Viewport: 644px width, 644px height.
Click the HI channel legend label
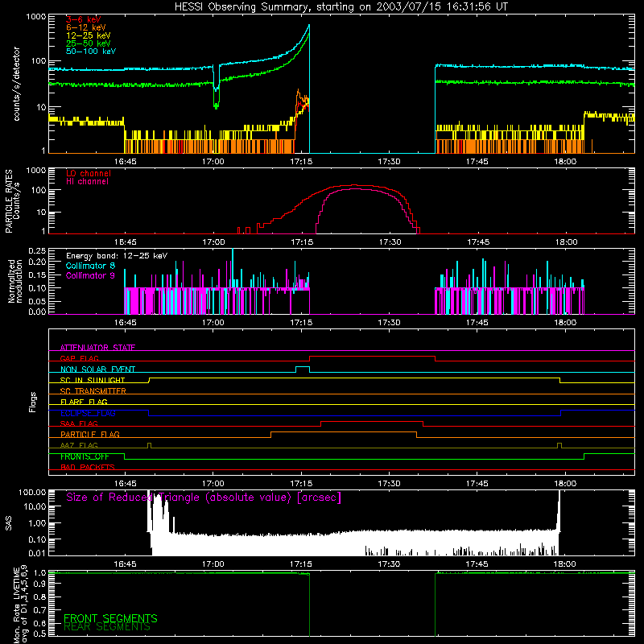tap(87, 182)
